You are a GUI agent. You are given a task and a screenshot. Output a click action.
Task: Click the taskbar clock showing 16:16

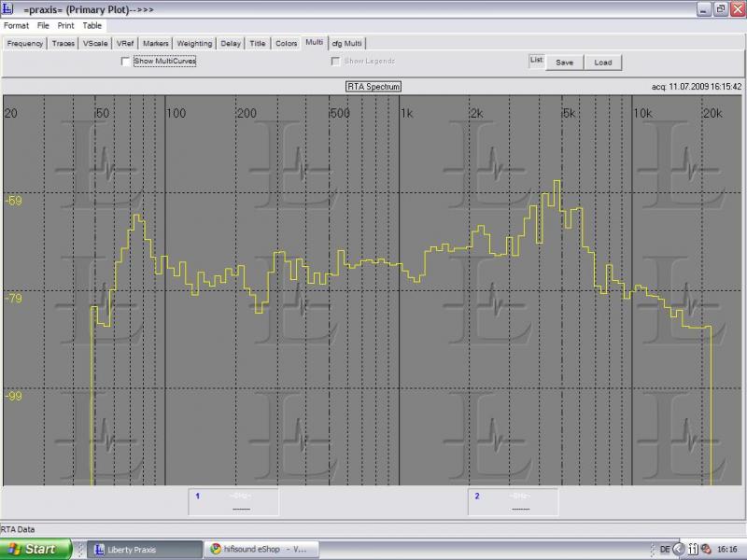coord(727,550)
